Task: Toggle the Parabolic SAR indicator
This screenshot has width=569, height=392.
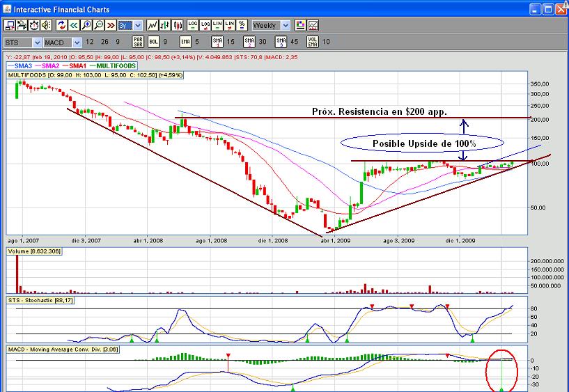Action: [x=138, y=42]
